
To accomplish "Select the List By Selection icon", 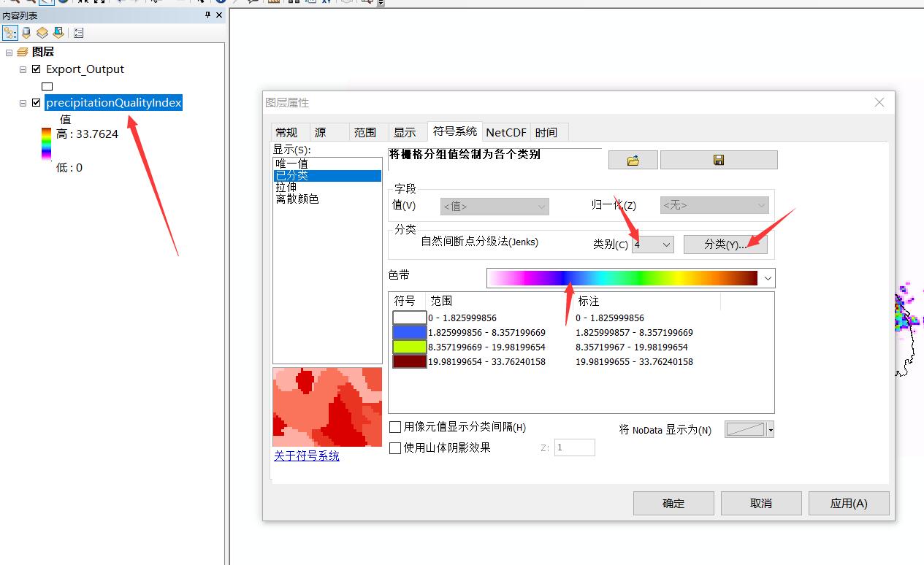I will (x=59, y=33).
